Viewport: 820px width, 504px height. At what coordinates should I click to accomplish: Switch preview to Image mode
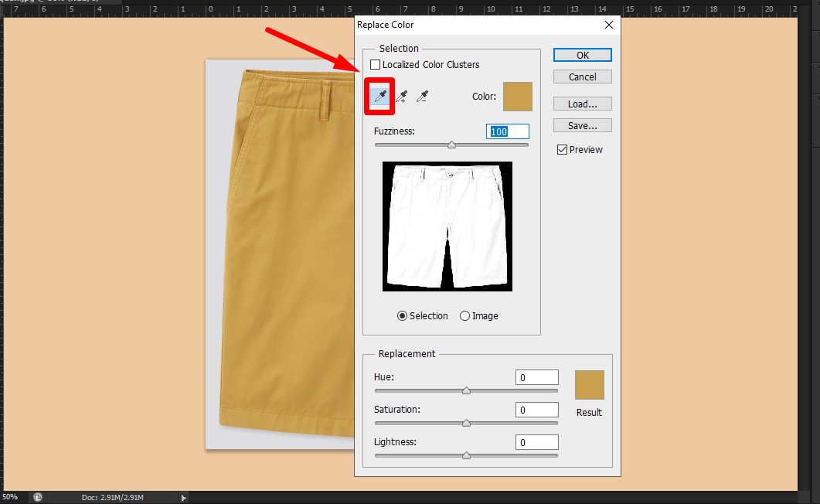tap(464, 315)
